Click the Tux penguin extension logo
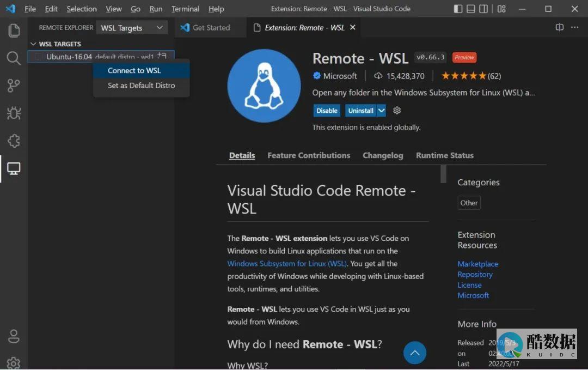The height and width of the screenshot is (370, 588). click(x=264, y=86)
